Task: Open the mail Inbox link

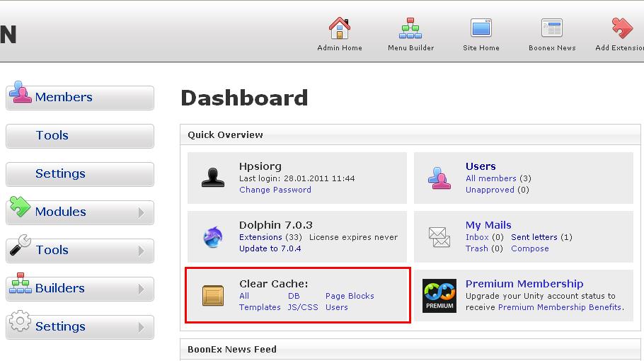Action: (477, 237)
